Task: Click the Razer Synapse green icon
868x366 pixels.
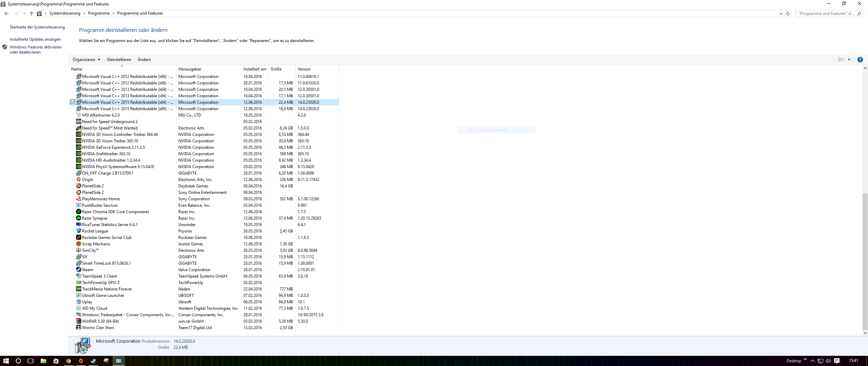Action: click(79, 218)
